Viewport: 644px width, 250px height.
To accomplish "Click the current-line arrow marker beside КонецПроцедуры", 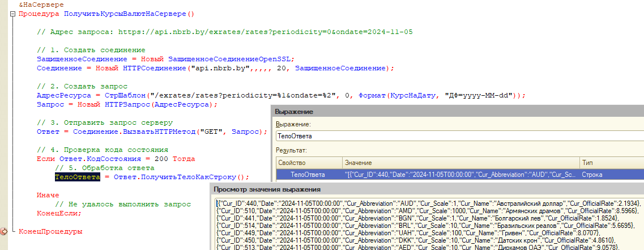I will (x=4, y=232).
